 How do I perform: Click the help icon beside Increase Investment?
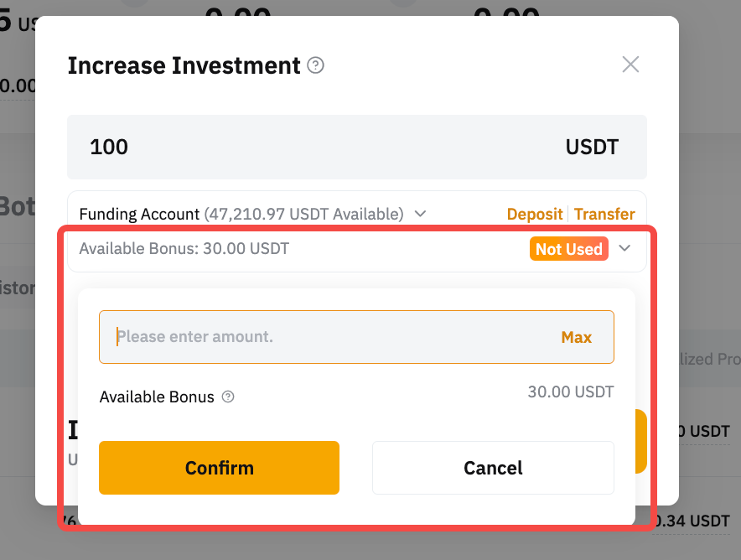(316, 65)
